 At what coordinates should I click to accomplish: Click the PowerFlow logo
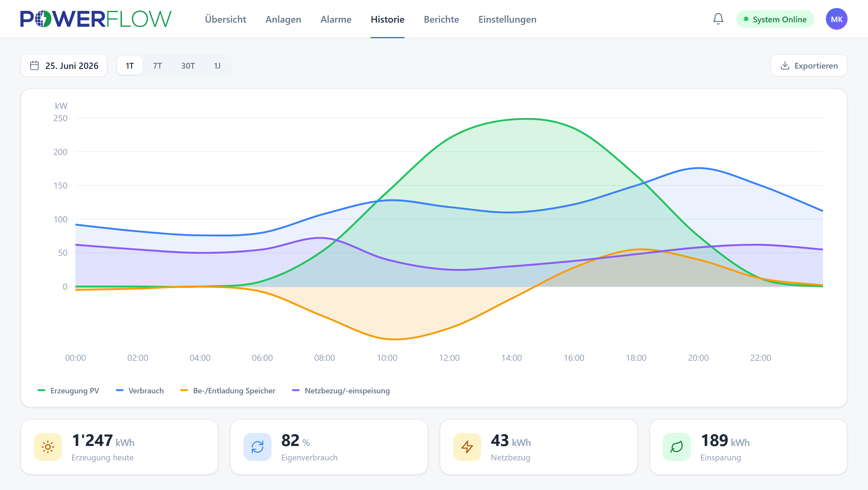tap(96, 19)
